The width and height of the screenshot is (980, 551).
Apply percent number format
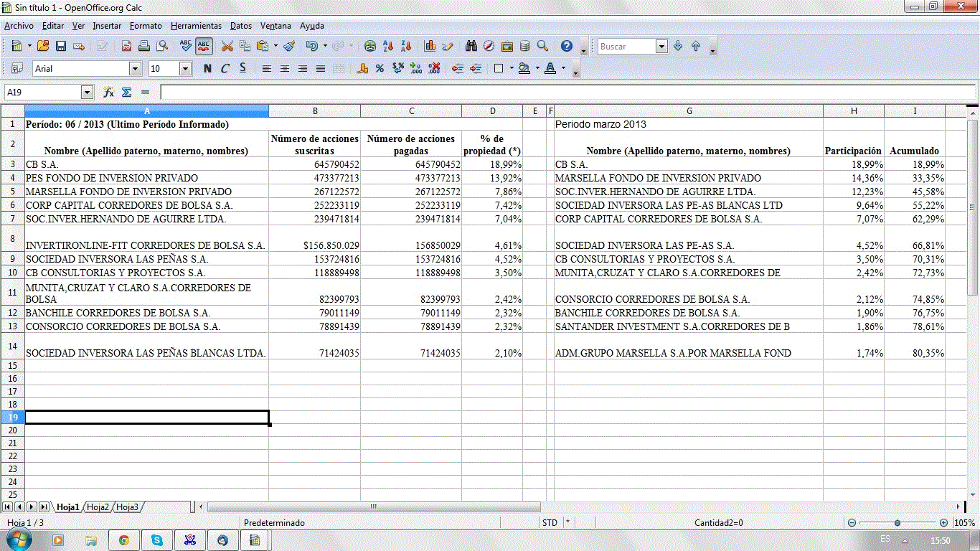(x=380, y=69)
